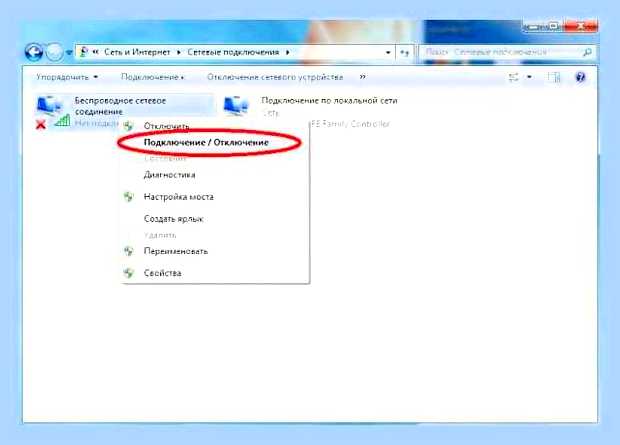Click the disabled 'Удалить' menu entry

pyautogui.click(x=160, y=235)
